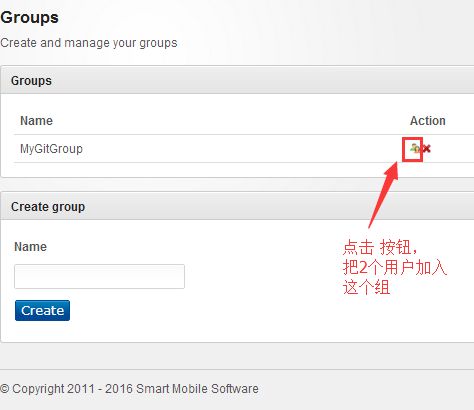Click the Groups page title
This screenshot has width=474, height=410.
pos(29,17)
